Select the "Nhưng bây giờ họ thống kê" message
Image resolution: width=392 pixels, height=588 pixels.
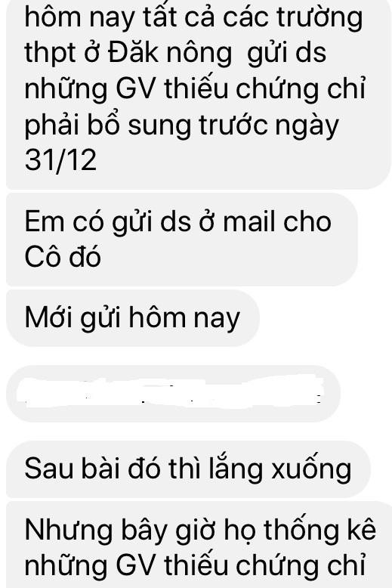pyautogui.click(x=199, y=544)
